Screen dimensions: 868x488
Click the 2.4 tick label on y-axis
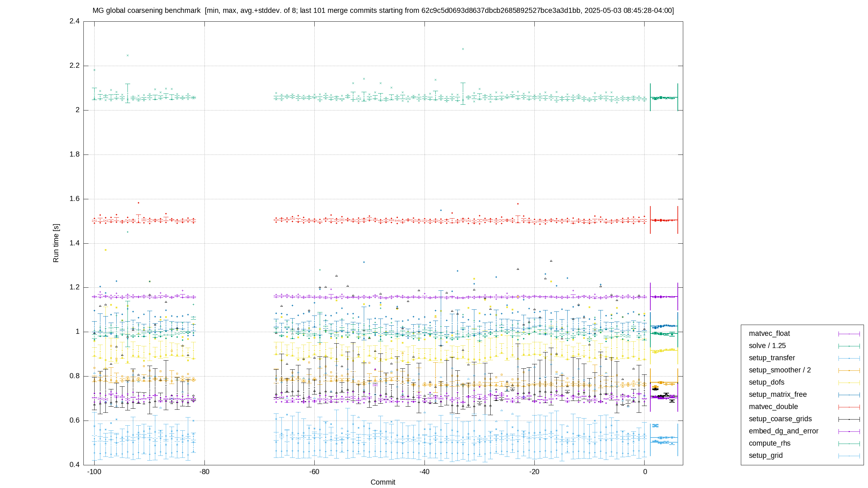75,21
